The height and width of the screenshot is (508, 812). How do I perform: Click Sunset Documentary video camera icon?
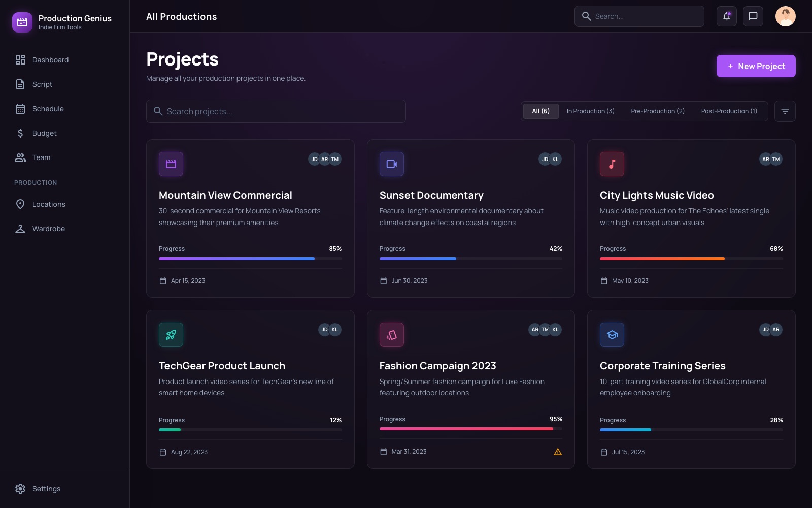[392, 164]
